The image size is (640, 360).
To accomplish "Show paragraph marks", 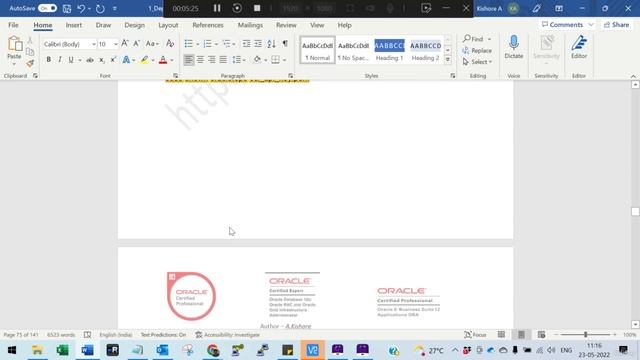I will [285, 43].
